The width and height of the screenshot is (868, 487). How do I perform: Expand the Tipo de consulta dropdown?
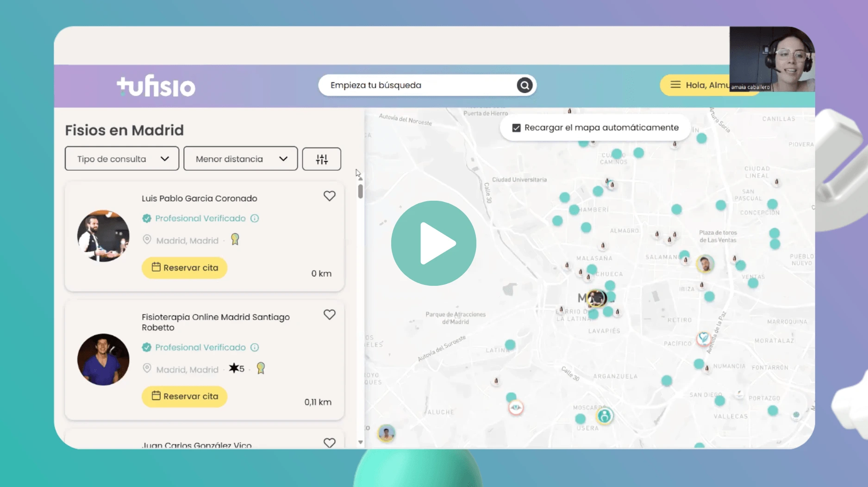pos(122,159)
